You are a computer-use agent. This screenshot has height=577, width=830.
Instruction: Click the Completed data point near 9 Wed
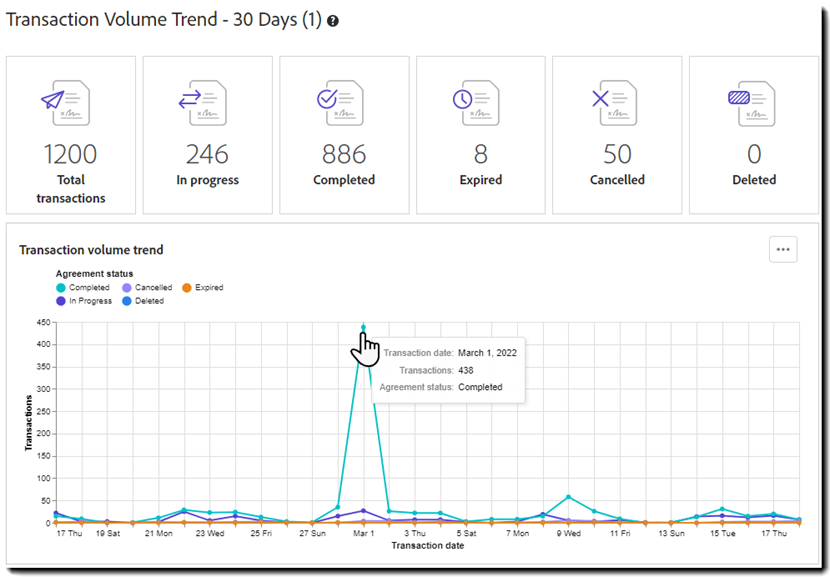point(568,497)
